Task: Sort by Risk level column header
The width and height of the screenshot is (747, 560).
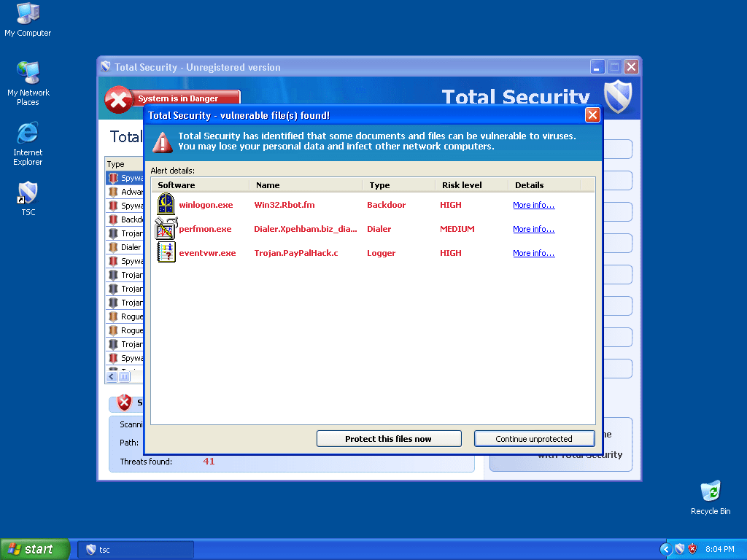Action: [472, 185]
